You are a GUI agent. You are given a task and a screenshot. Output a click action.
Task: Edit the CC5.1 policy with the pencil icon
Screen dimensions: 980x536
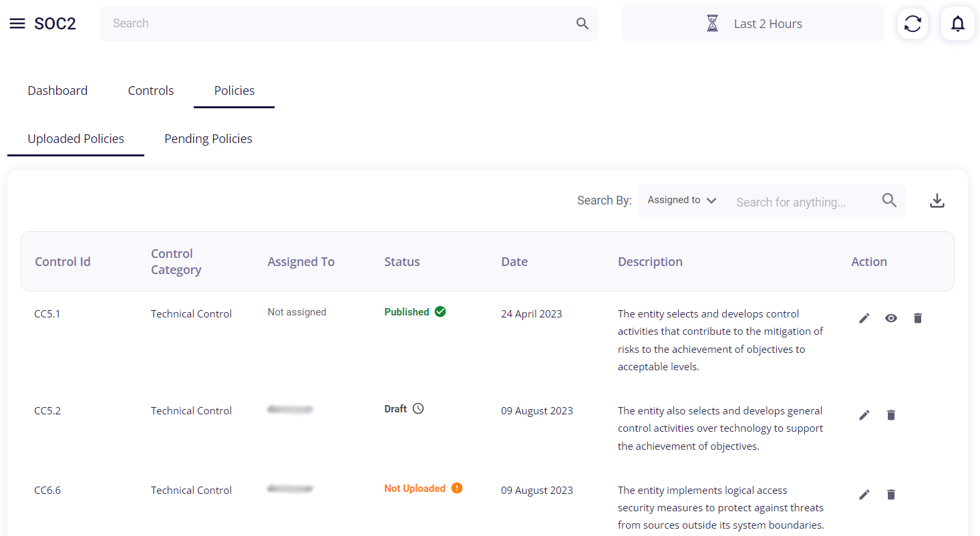point(864,318)
